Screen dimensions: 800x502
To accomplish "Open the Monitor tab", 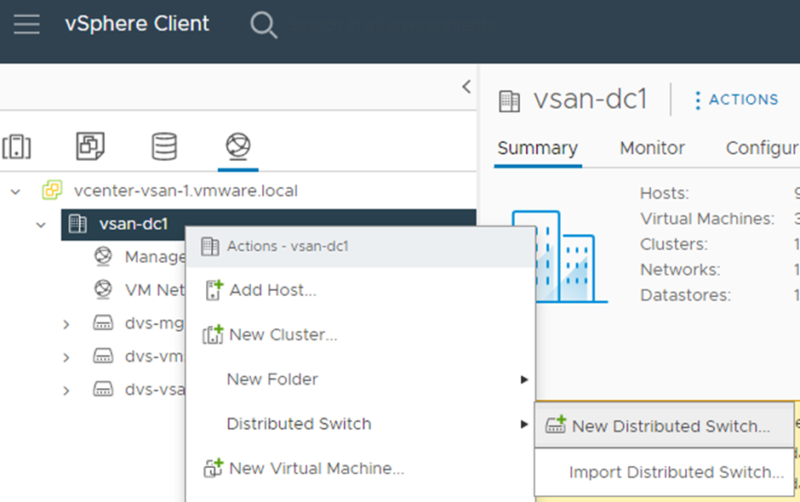I will coord(652,148).
